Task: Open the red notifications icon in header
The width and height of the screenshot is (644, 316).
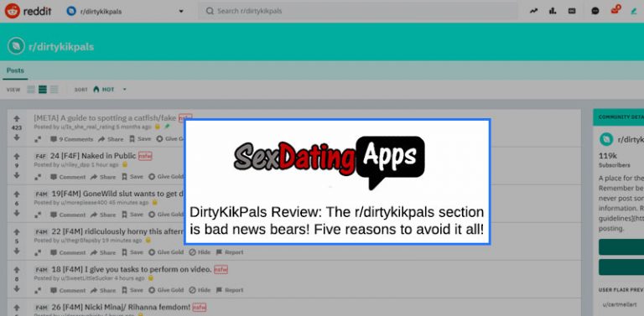Action: click(x=615, y=9)
